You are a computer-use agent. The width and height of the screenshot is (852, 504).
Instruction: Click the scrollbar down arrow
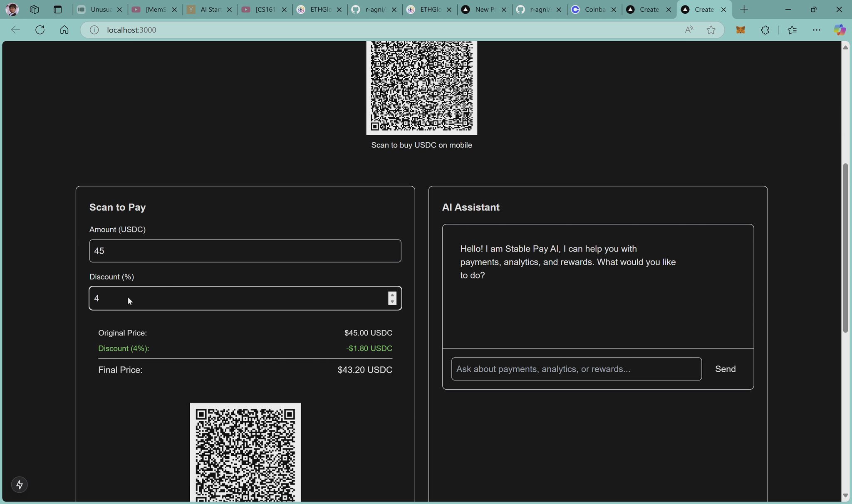click(845, 495)
